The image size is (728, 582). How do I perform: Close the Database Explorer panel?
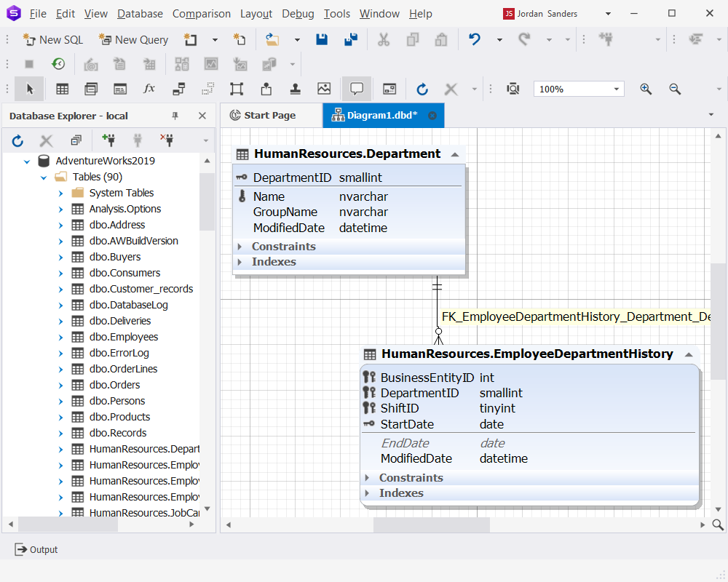tap(202, 116)
